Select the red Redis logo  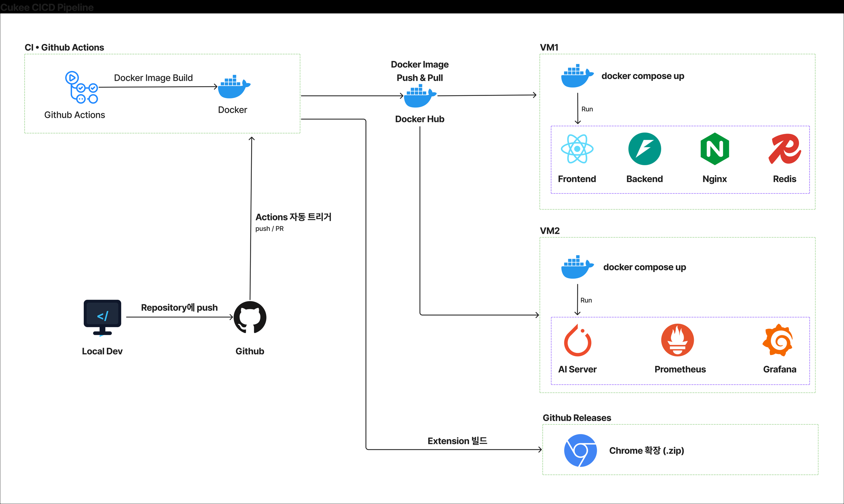(785, 149)
